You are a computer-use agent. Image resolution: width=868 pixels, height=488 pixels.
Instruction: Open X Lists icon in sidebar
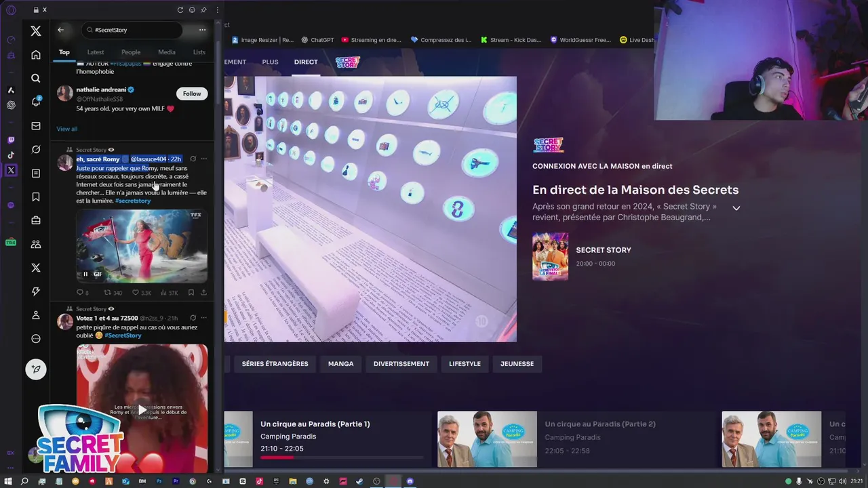click(36, 174)
